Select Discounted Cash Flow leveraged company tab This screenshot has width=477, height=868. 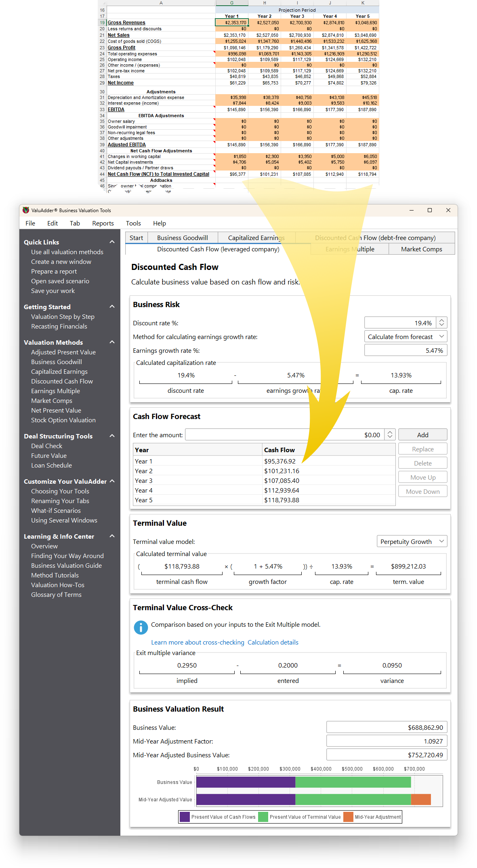pos(218,249)
